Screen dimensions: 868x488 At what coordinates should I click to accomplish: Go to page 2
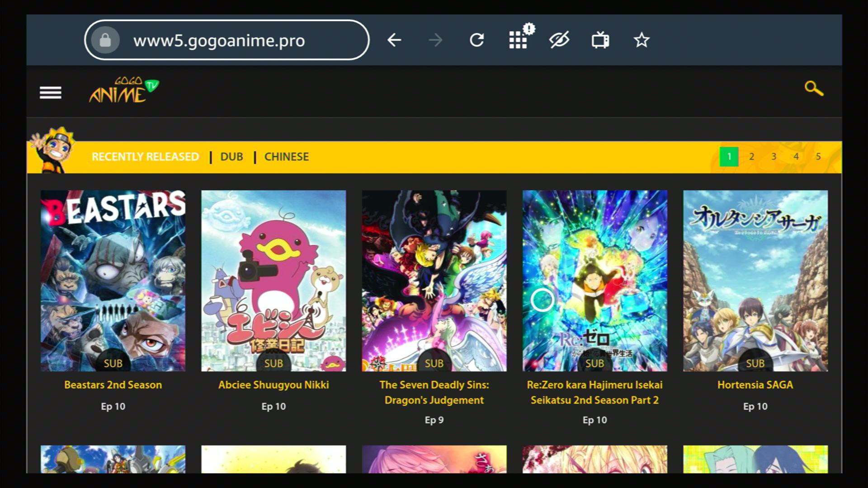pyautogui.click(x=751, y=157)
